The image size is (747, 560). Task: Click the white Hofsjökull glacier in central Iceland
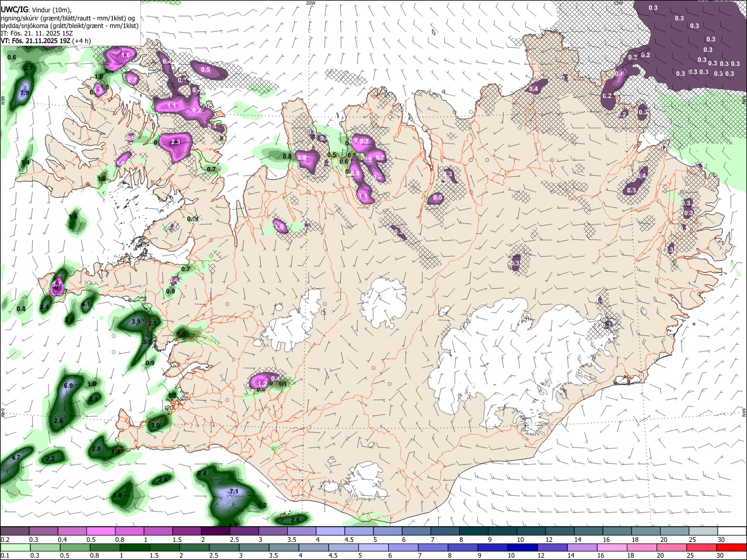point(383,302)
